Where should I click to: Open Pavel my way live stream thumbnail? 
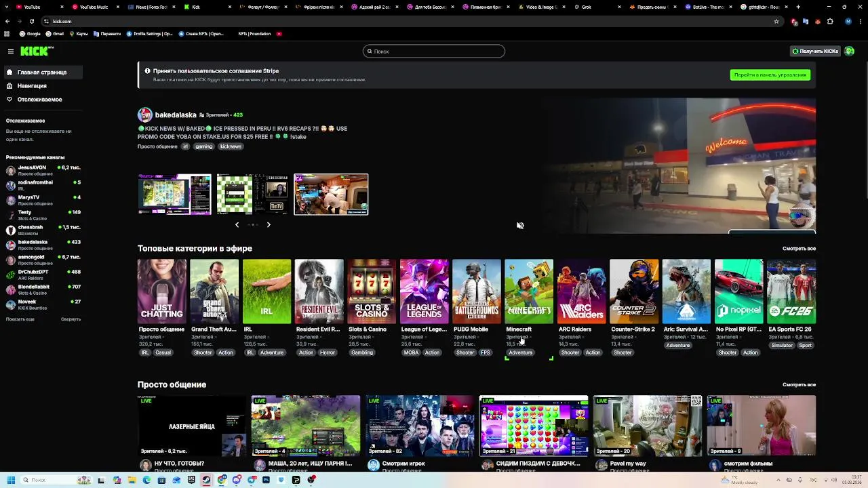click(648, 426)
